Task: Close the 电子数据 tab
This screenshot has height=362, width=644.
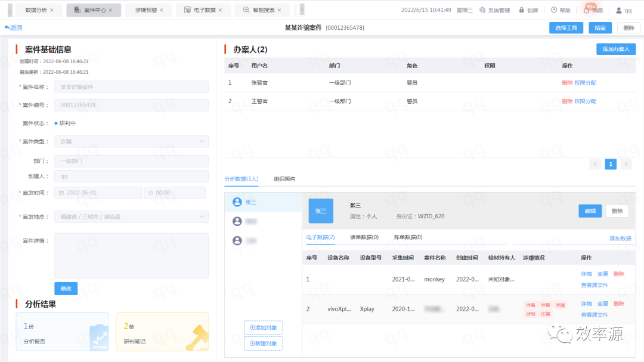Action: 220,10
